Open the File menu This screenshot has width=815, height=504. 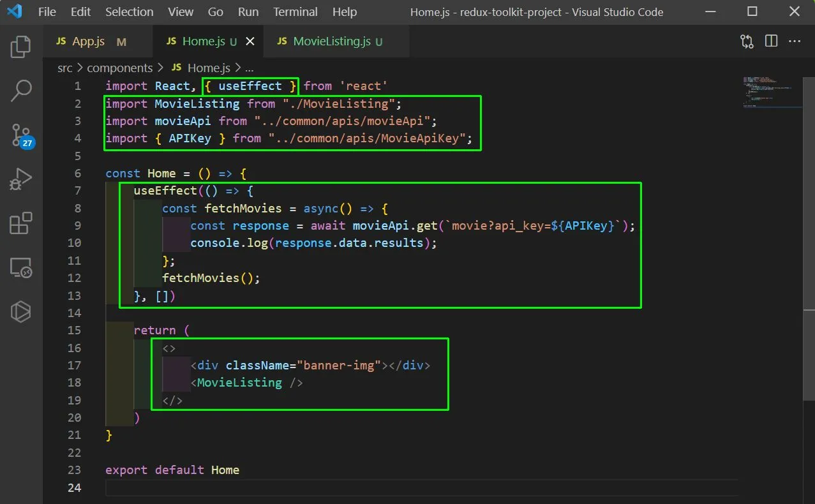(x=47, y=12)
